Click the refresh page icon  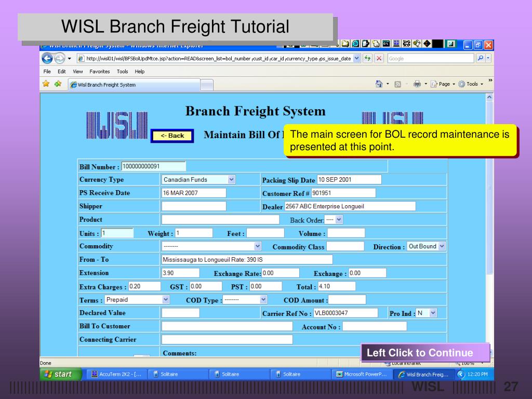[367, 58]
